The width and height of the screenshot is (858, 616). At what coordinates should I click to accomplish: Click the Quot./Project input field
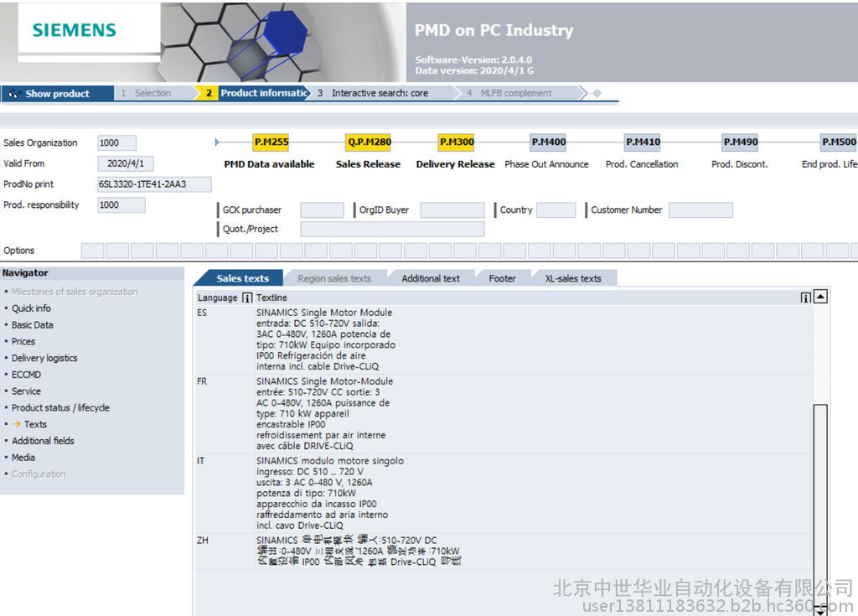click(392, 230)
